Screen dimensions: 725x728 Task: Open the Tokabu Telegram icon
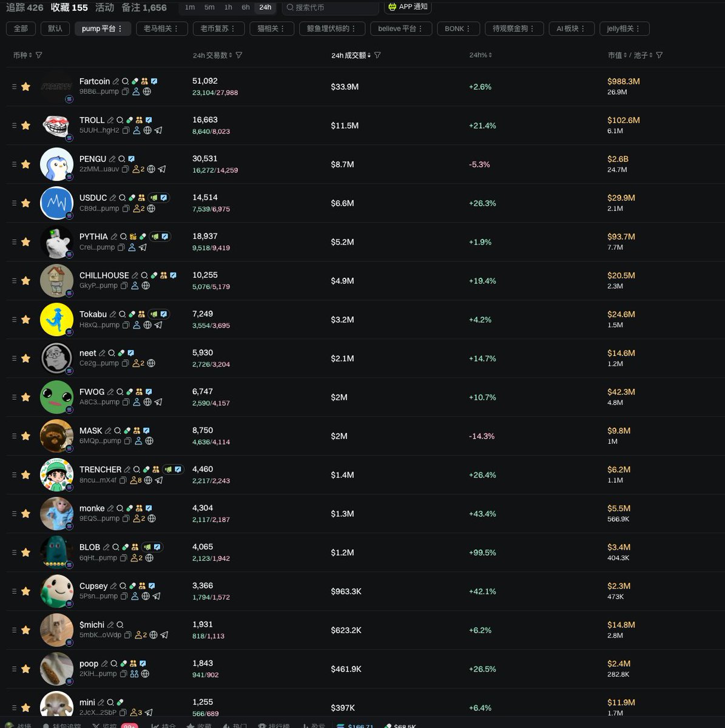point(158,325)
